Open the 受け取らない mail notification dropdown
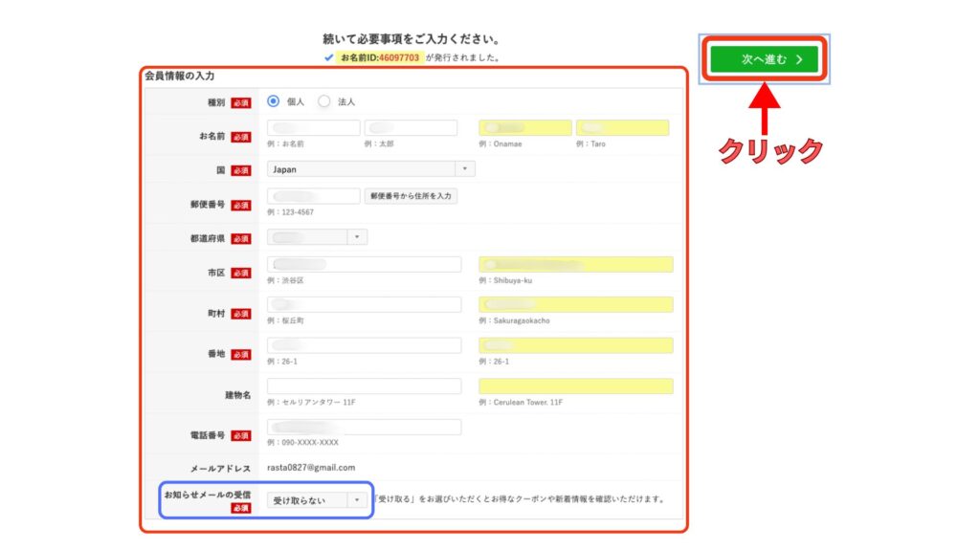 pos(317,499)
